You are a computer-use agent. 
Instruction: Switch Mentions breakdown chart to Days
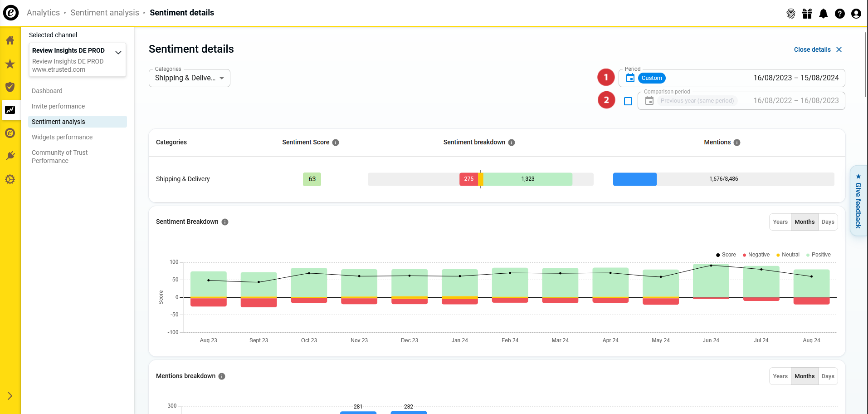coord(828,376)
